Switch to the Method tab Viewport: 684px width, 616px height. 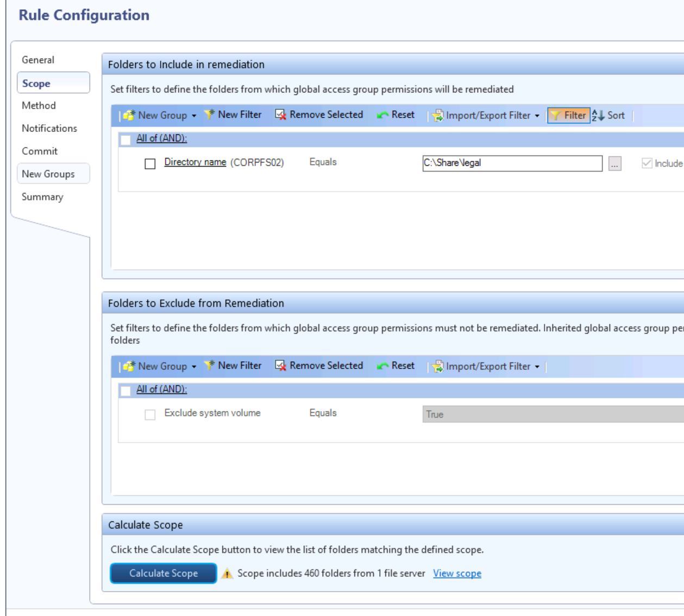pos(39,105)
